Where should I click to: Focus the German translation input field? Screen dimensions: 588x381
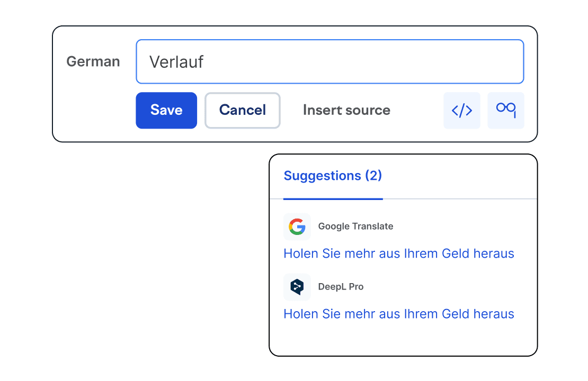pos(329,61)
